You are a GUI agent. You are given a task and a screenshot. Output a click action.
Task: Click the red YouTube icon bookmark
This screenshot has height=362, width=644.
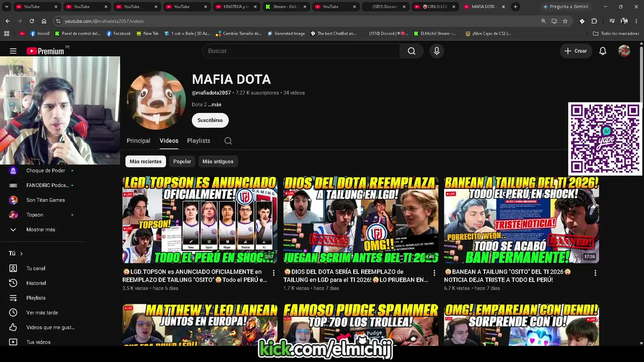click(22, 34)
